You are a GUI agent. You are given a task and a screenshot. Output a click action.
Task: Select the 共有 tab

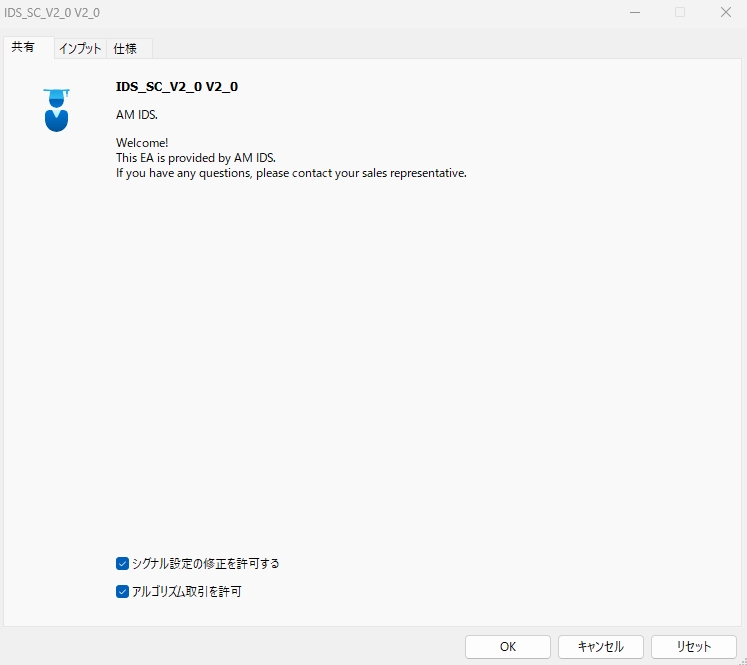[29, 47]
